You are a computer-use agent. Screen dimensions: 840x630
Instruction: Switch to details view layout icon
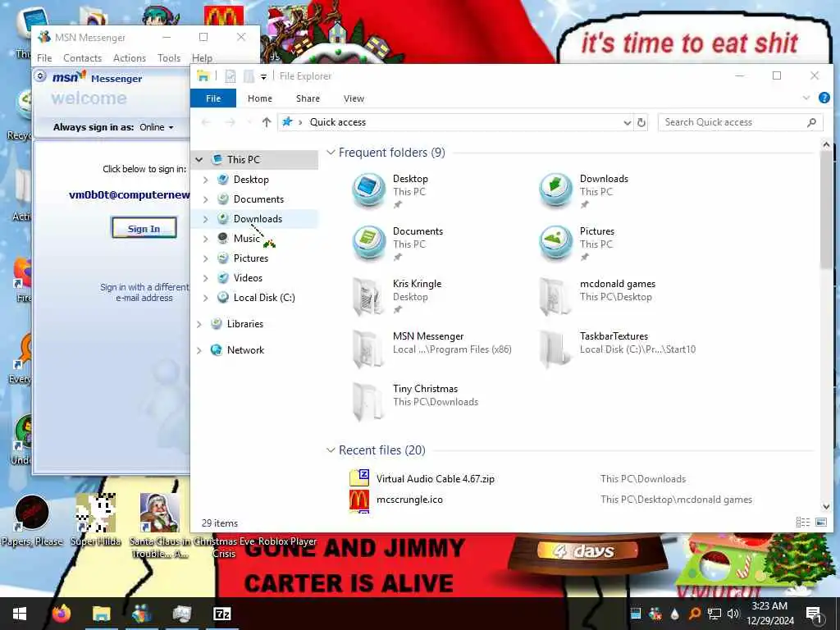802,523
